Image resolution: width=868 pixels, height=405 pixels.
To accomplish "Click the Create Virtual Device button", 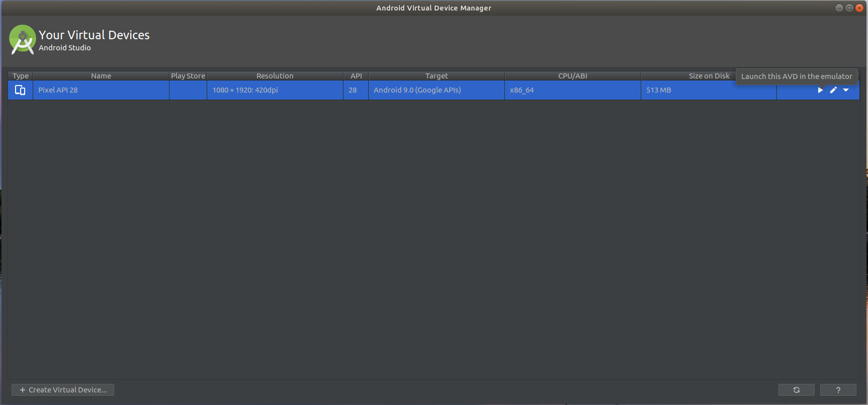I will 63,390.
